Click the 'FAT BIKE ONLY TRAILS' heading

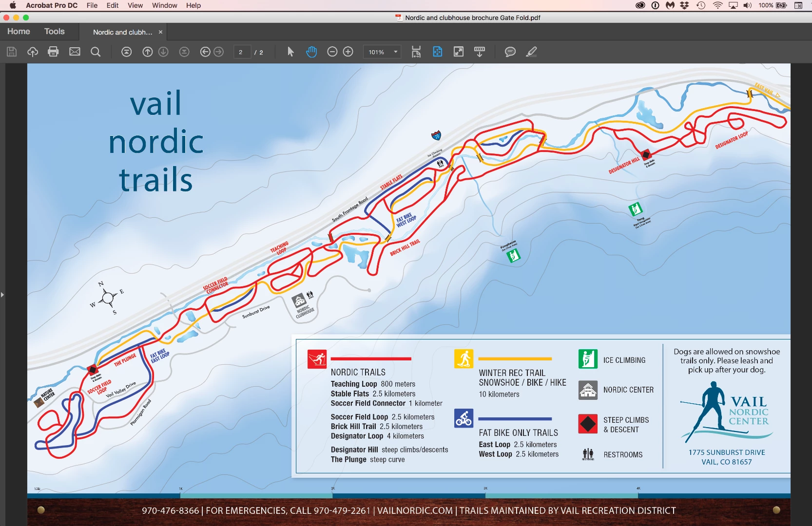(518, 432)
